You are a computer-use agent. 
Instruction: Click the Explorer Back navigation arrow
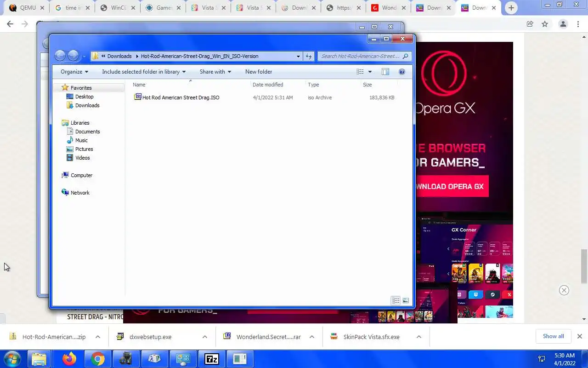click(x=60, y=56)
